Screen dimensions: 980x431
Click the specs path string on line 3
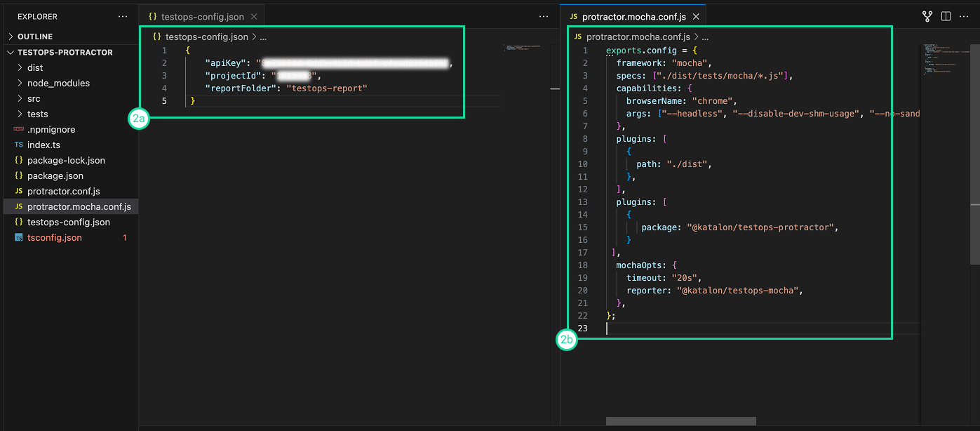[721, 76]
